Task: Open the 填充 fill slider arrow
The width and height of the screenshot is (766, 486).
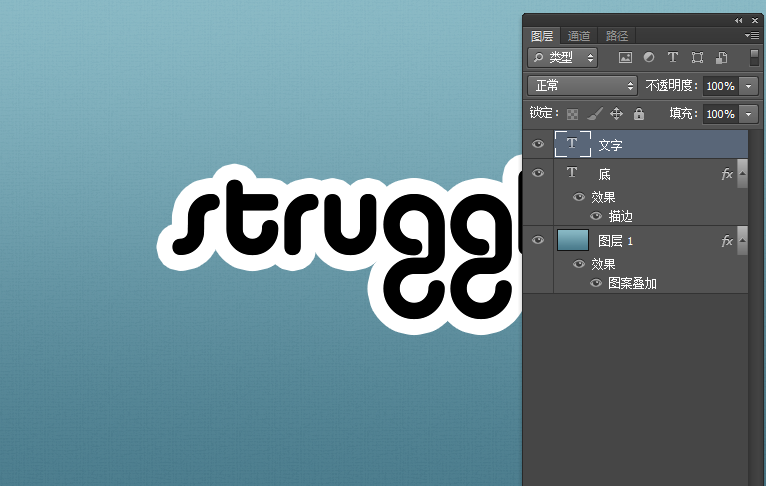Action: tap(748, 114)
